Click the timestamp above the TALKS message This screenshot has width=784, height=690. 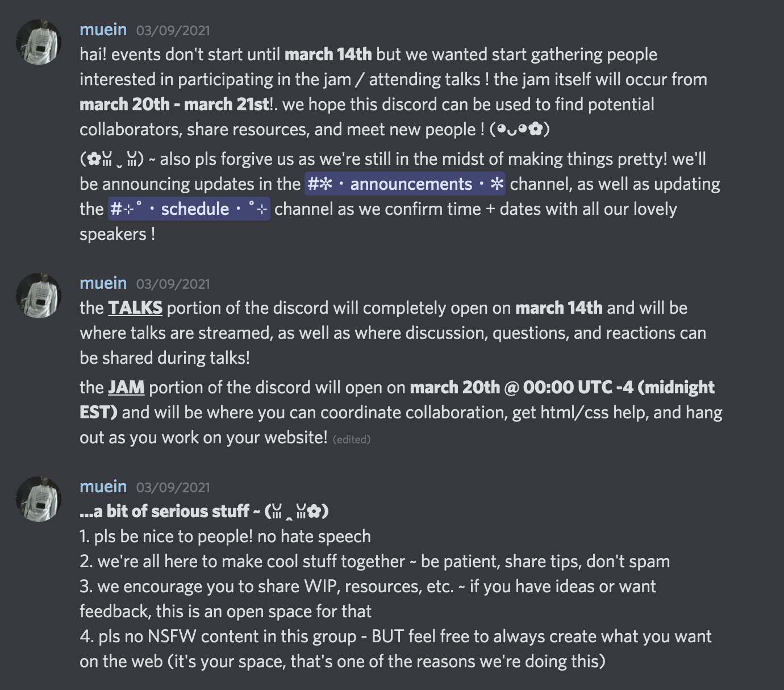[x=173, y=284]
